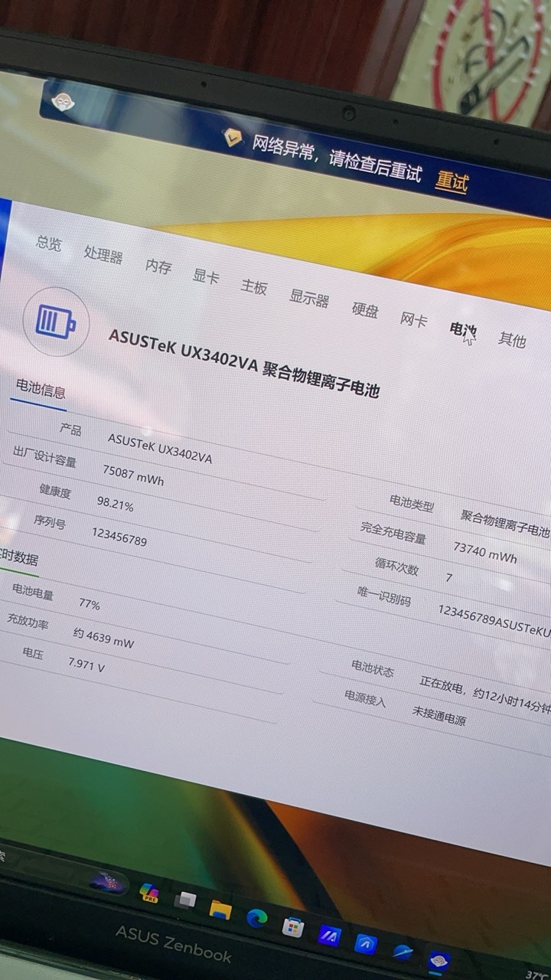Open the 硬盘 tab
Screen dimensions: 551x980
coord(365,310)
